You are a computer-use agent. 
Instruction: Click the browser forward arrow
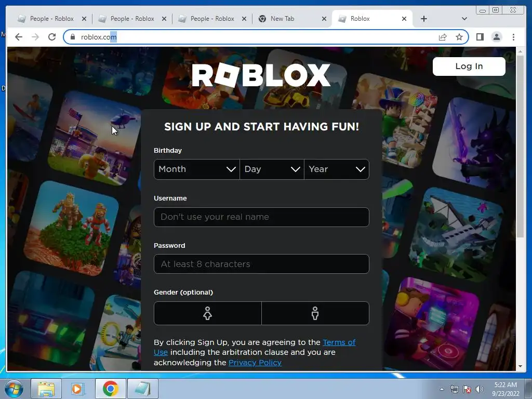(x=35, y=37)
